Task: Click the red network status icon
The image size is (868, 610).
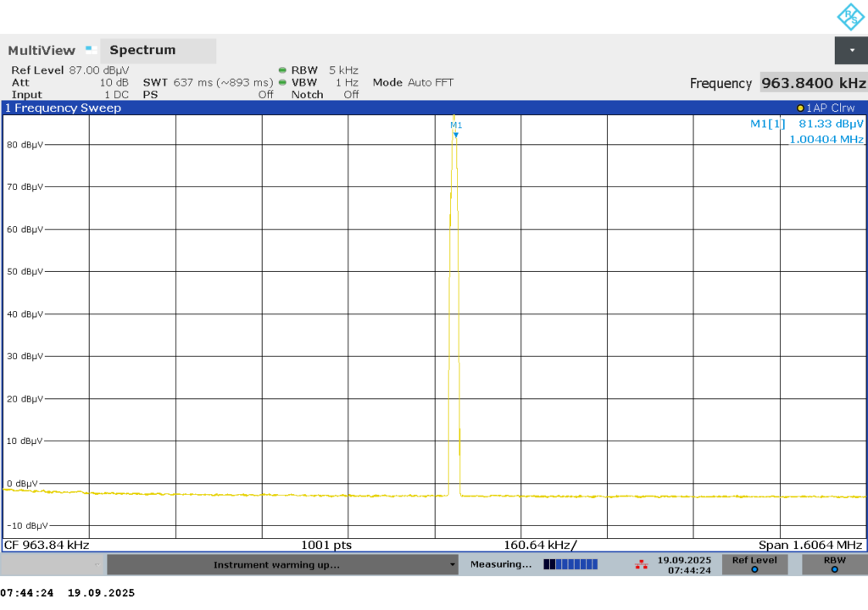Action: pos(640,564)
